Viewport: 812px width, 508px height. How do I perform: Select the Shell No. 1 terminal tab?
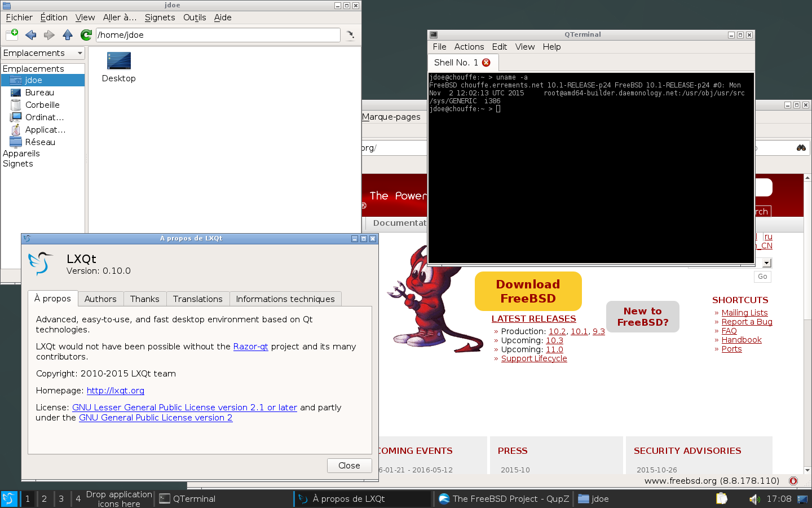462,63
